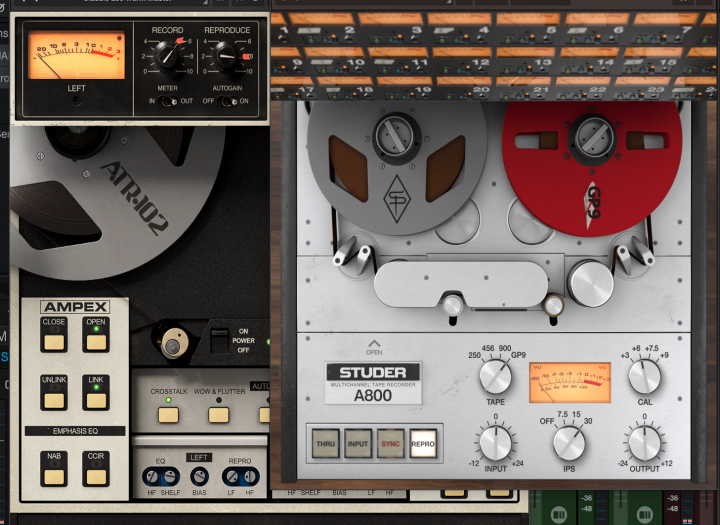Click the Ampex CLOSE panel button

[54, 341]
